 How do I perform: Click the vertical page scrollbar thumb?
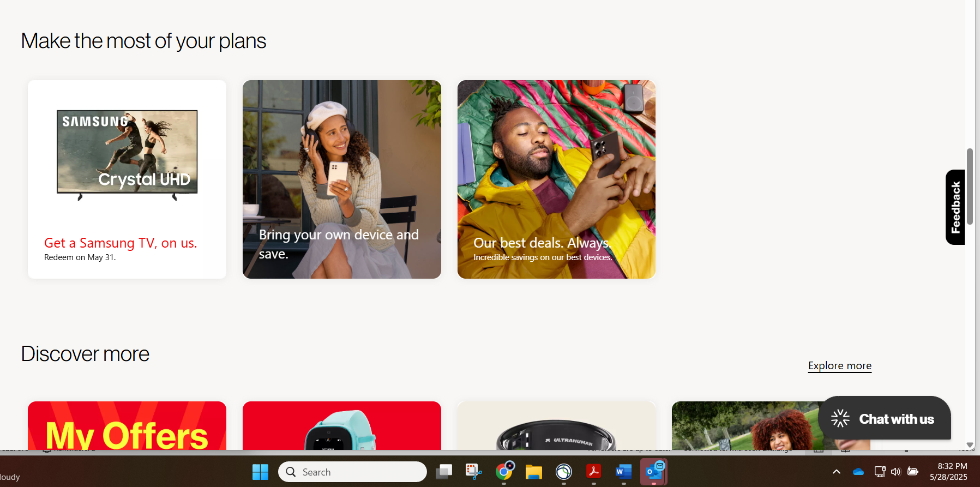point(970,187)
